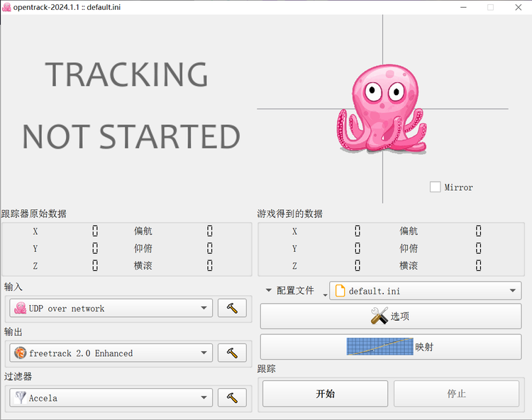Click the raw tracker 横滚 value display
This screenshot has height=420, width=532.
tap(210, 265)
